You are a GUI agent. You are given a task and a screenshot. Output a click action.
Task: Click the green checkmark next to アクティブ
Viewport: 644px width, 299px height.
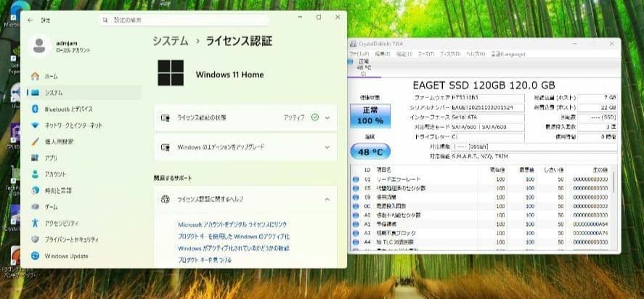[315, 118]
